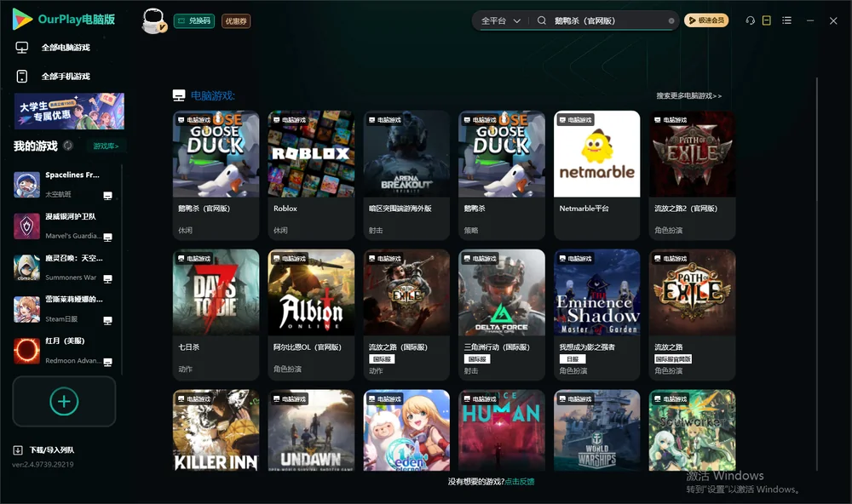Click the yellow mini-window icon in title bar
Screen dimensions: 852x504
pos(767,20)
